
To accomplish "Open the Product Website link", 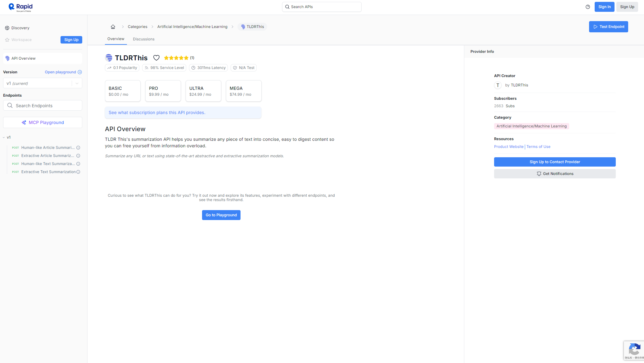I will 509,147.
